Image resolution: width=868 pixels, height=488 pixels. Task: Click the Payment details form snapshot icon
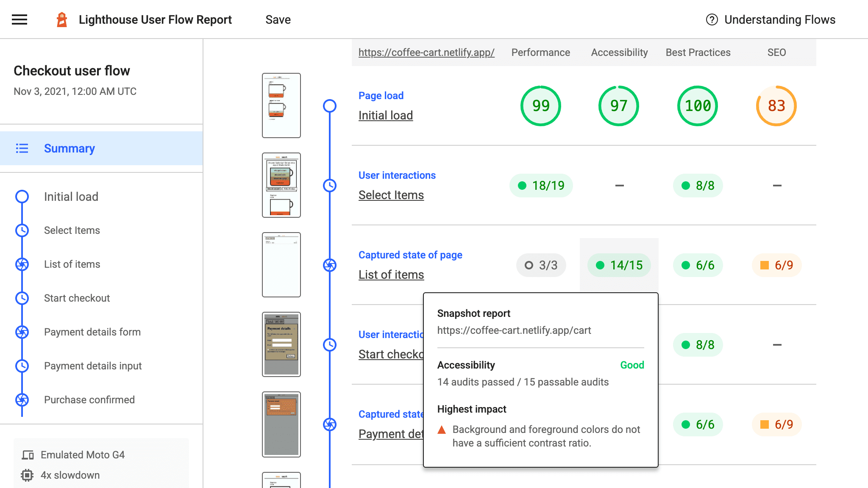click(22, 332)
